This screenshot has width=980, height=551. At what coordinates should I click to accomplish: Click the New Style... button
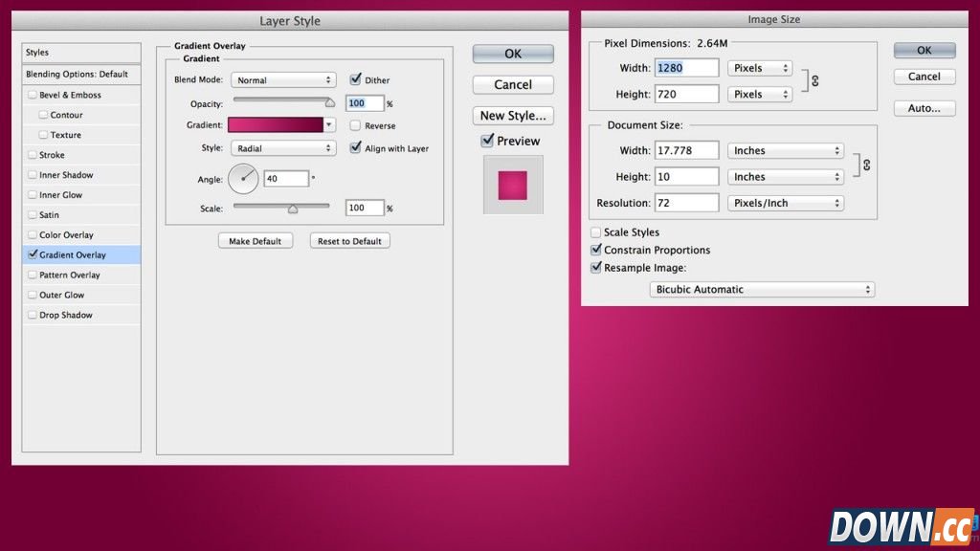coord(513,116)
